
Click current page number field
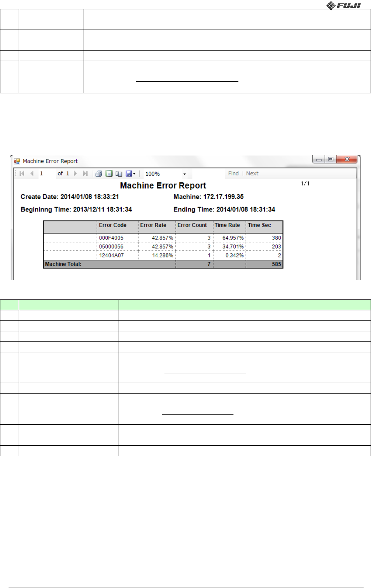[46, 173]
